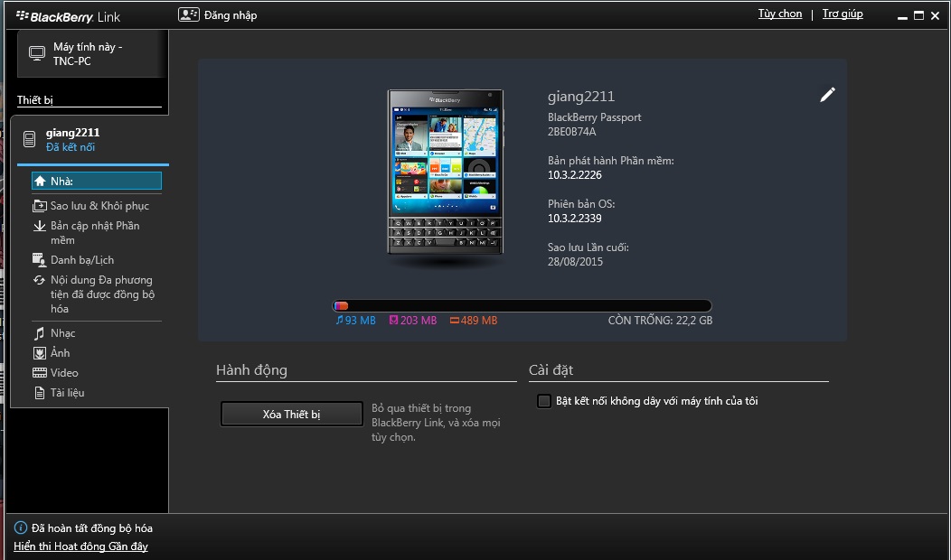Click the Bản cập nhật Phần mềm download icon

(x=40, y=226)
